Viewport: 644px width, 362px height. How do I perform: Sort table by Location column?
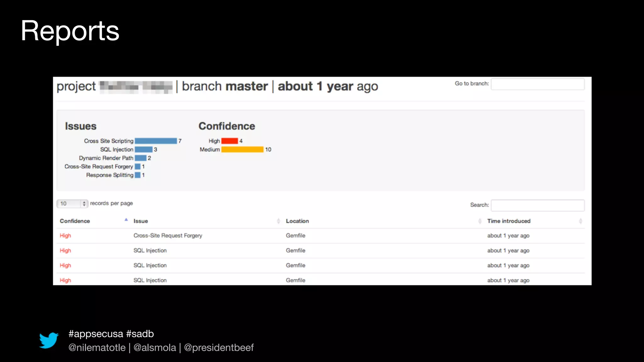tap(384, 221)
